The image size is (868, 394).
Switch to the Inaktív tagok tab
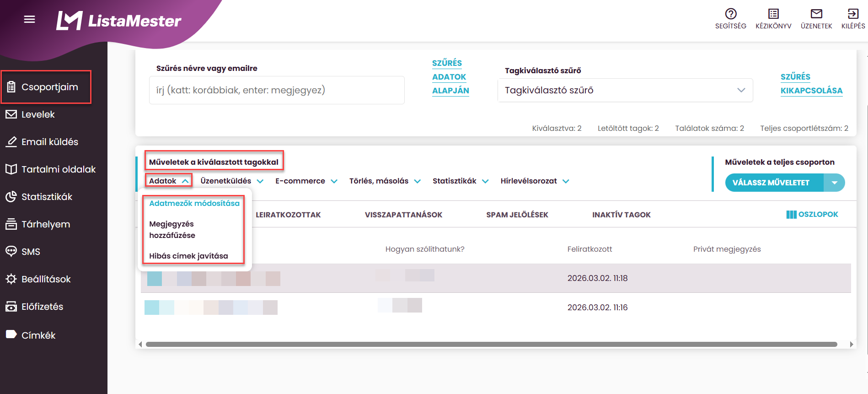[x=622, y=215]
